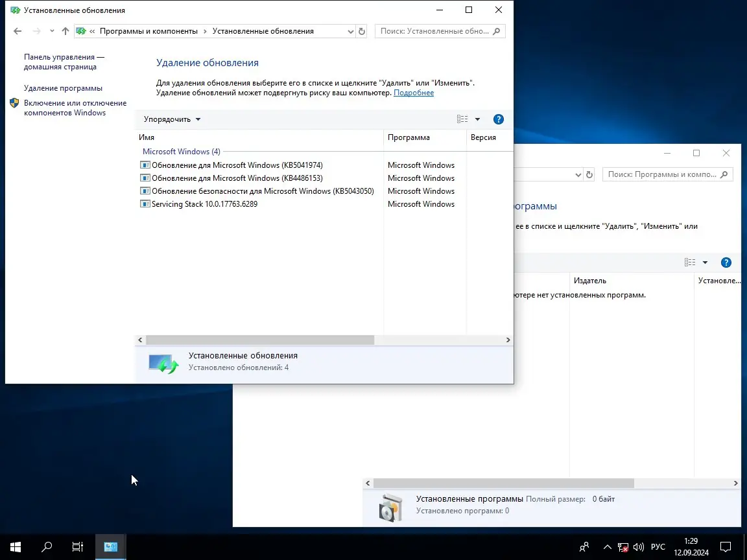The image size is (747, 560).
Task: Open help in Установленные обновления window
Action: point(498,119)
